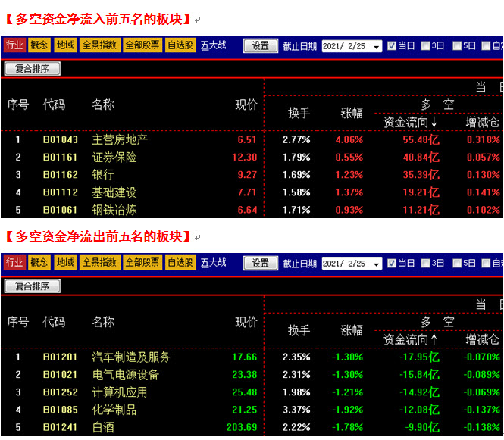Image resolution: width=504 pixels, height=440 pixels.
Task: Sort by 资金流向 down arrow in top table
Action: coord(434,122)
